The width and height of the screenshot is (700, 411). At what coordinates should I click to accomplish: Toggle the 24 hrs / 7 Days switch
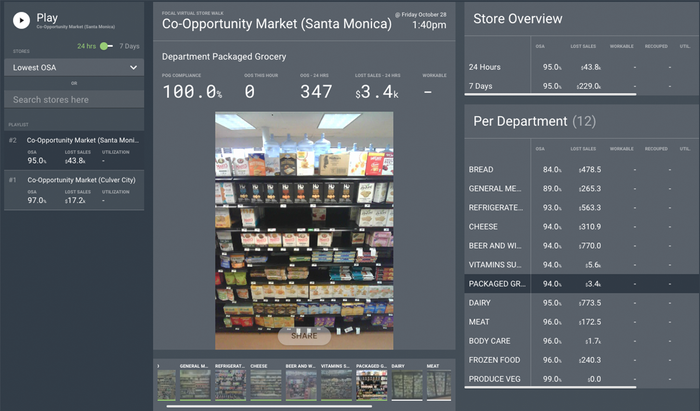106,46
